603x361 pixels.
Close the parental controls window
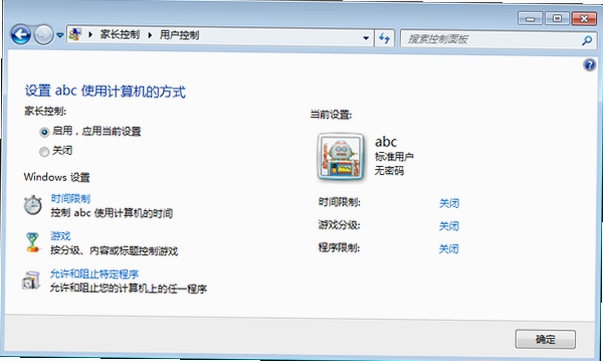pyautogui.click(x=584, y=18)
